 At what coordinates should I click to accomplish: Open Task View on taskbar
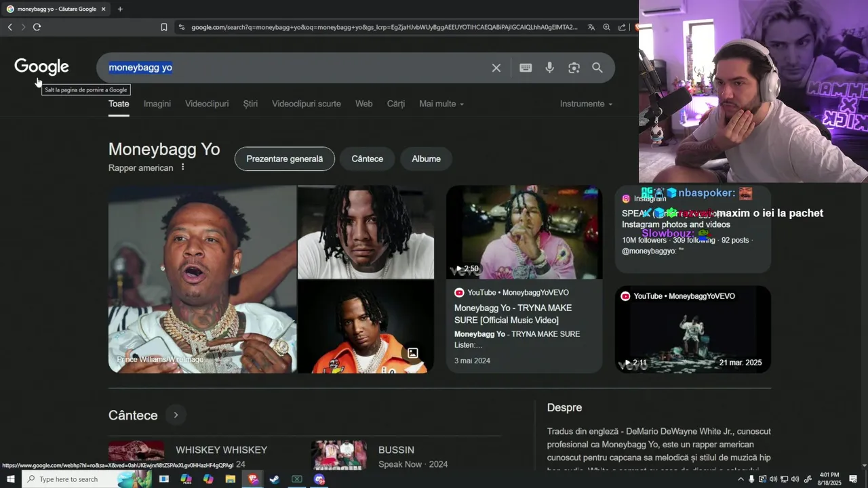pos(164,479)
